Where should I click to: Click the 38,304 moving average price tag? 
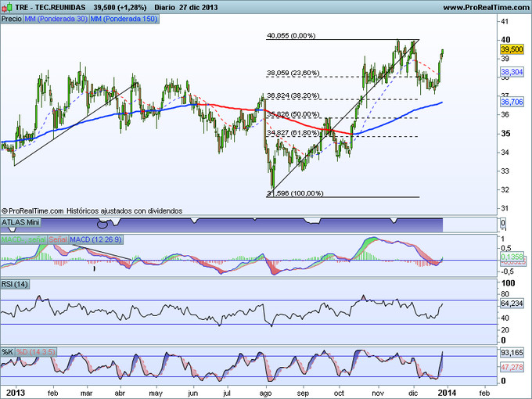click(511, 71)
